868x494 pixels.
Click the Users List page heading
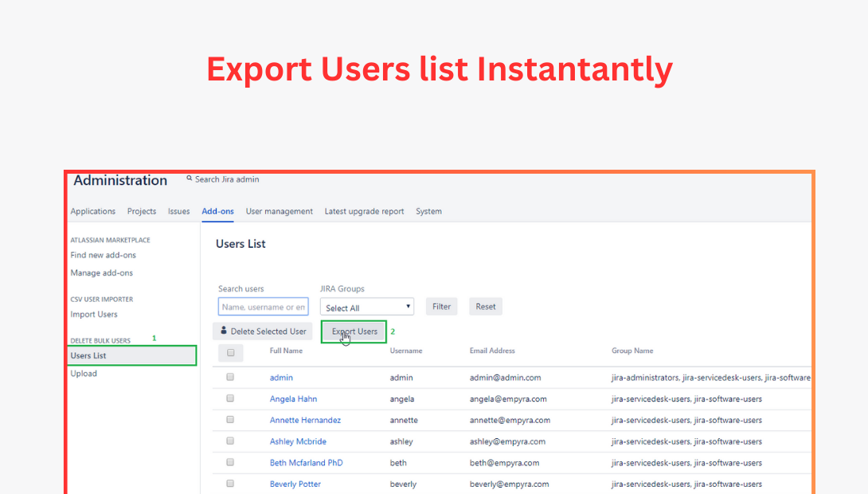(240, 244)
